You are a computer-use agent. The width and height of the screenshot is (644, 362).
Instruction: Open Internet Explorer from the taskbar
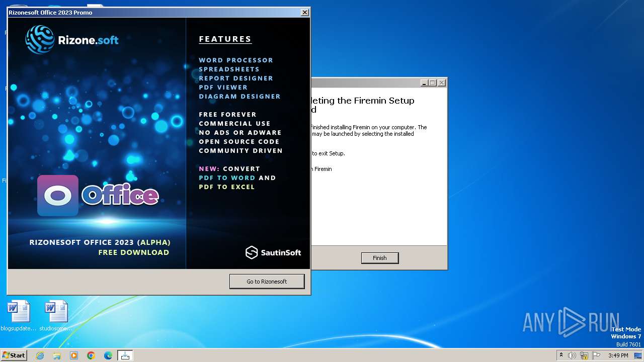[40, 355]
